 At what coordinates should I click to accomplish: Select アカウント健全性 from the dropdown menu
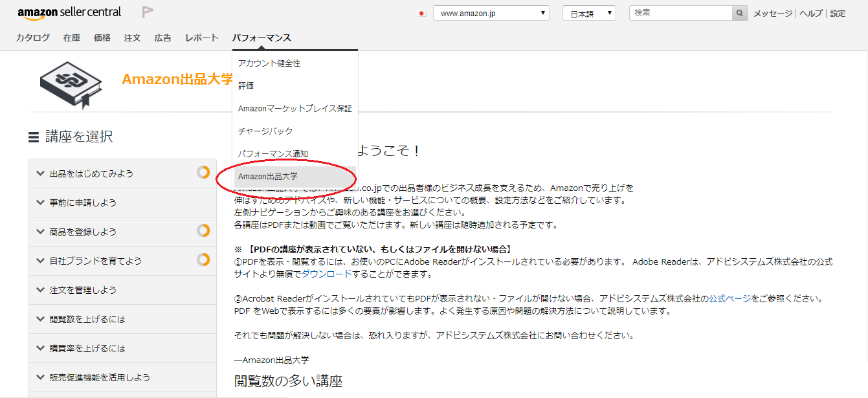point(295,63)
